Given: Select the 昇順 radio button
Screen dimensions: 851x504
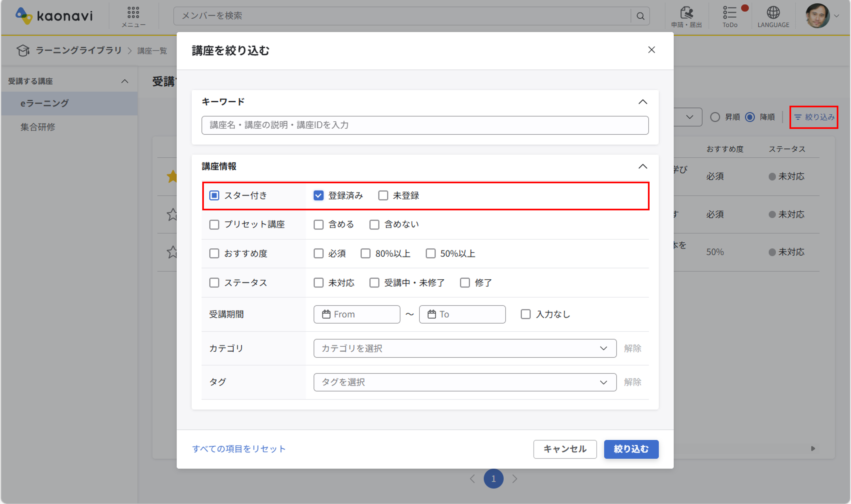Looking at the screenshot, I should (x=715, y=117).
